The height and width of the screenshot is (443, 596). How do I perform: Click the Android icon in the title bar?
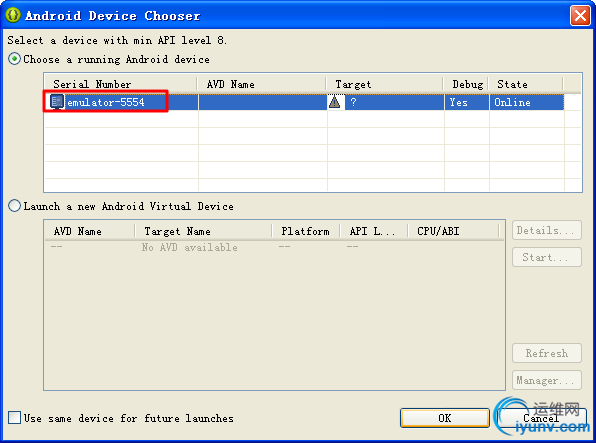tap(13, 15)
